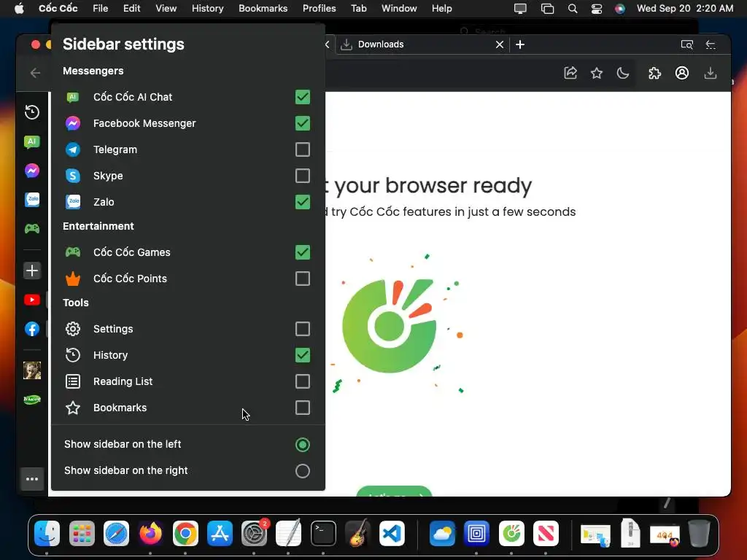Open the Help menu
The image size is (747, 560).
point(441,8)
